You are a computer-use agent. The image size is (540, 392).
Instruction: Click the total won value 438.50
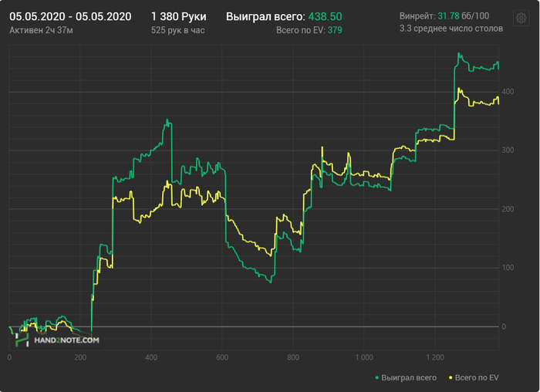tap(325, 16)
